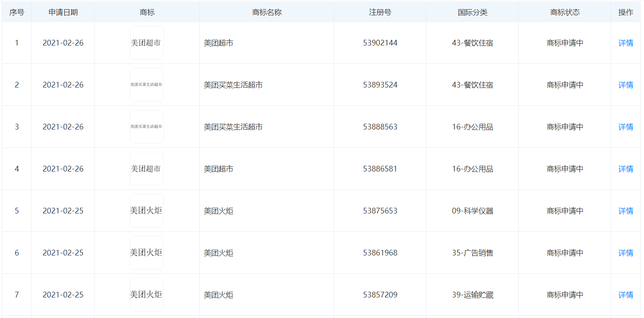Open 详情 link for registration 53886581

626,169
